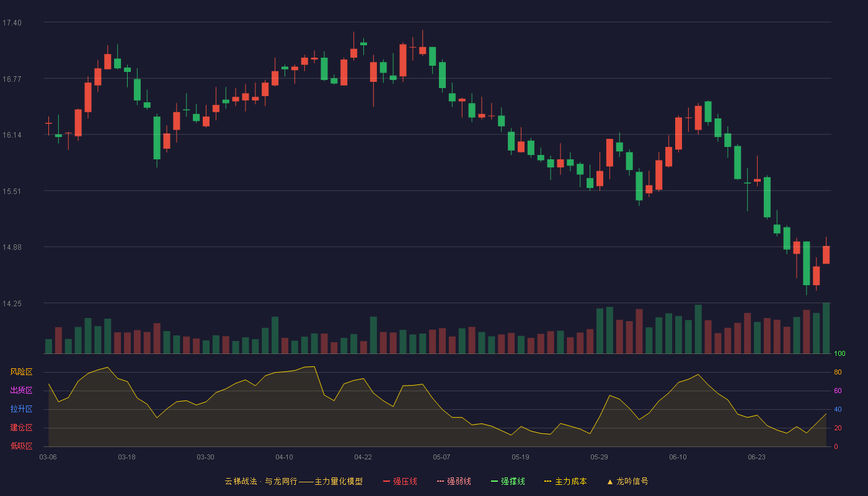This screenshot has width=868, height=496.
Task: Click the 05-07 date label
Action: (441, 457)
